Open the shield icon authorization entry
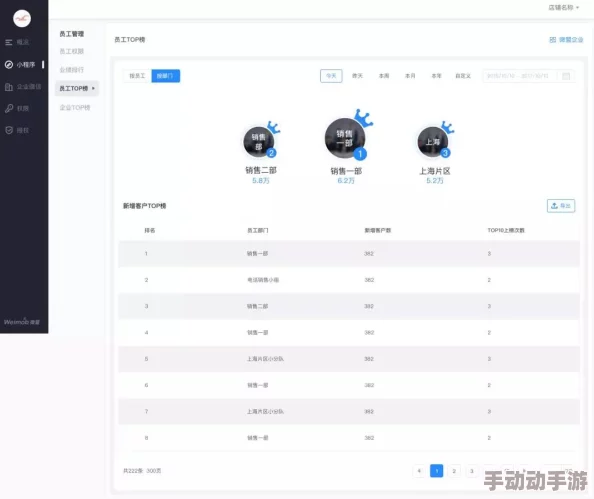Screen dimensions: 594x499 coord(9,130)
